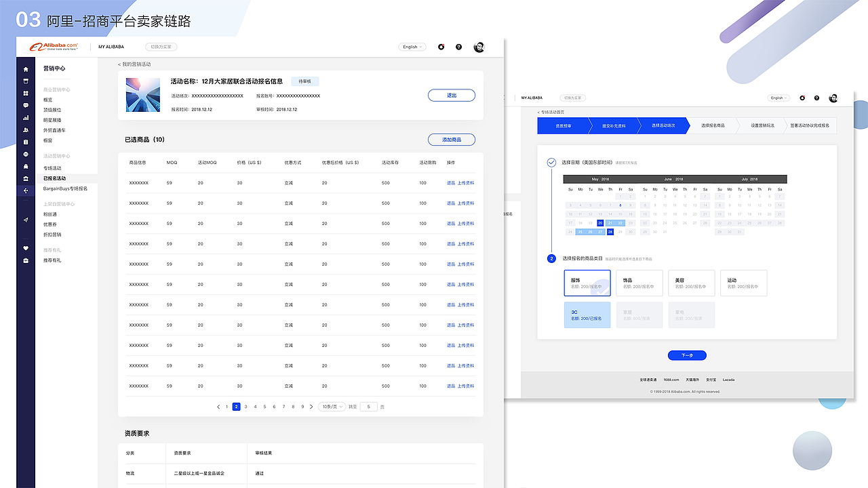Screen dimensions: 868x488
Task: Select the 3C category card
Action: point(587,315)
